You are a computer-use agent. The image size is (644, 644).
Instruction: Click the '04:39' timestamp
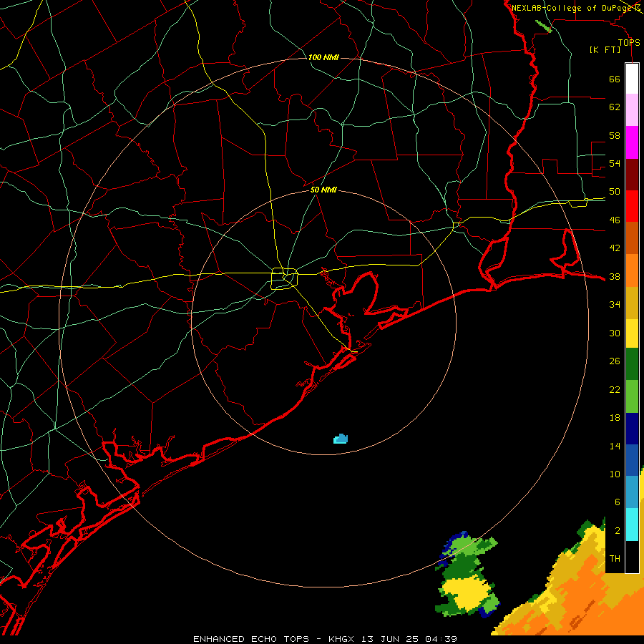441,639
